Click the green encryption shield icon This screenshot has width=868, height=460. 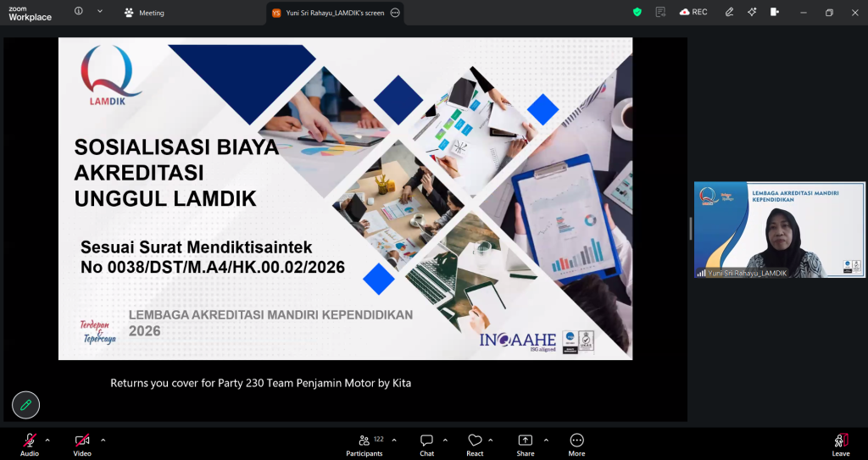637,12
